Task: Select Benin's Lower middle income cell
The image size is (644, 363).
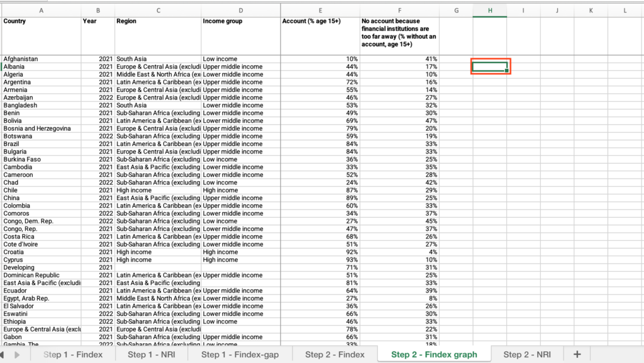Action: pyautogui.click(x=241, y=113)
